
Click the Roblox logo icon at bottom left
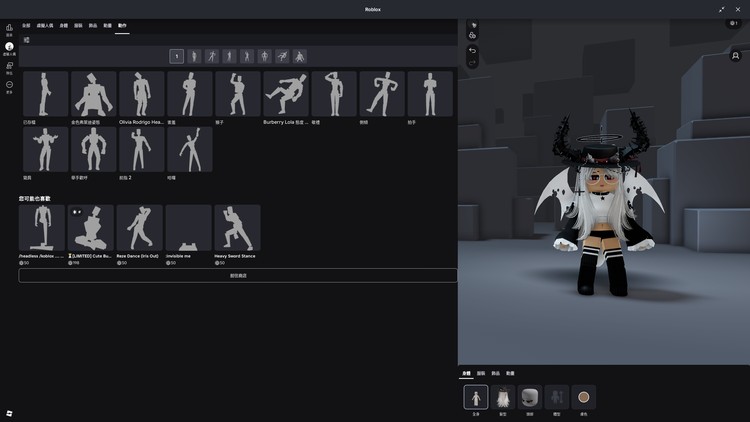click(x=9, y=413)
